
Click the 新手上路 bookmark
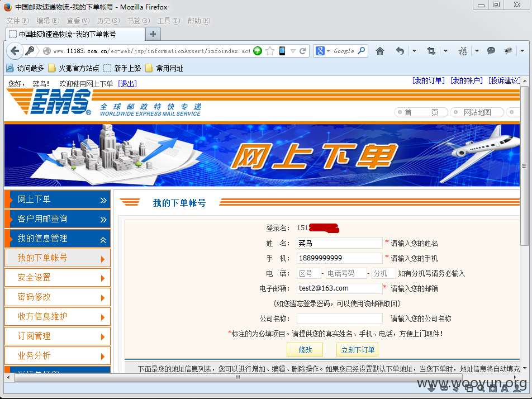point(122,68)
